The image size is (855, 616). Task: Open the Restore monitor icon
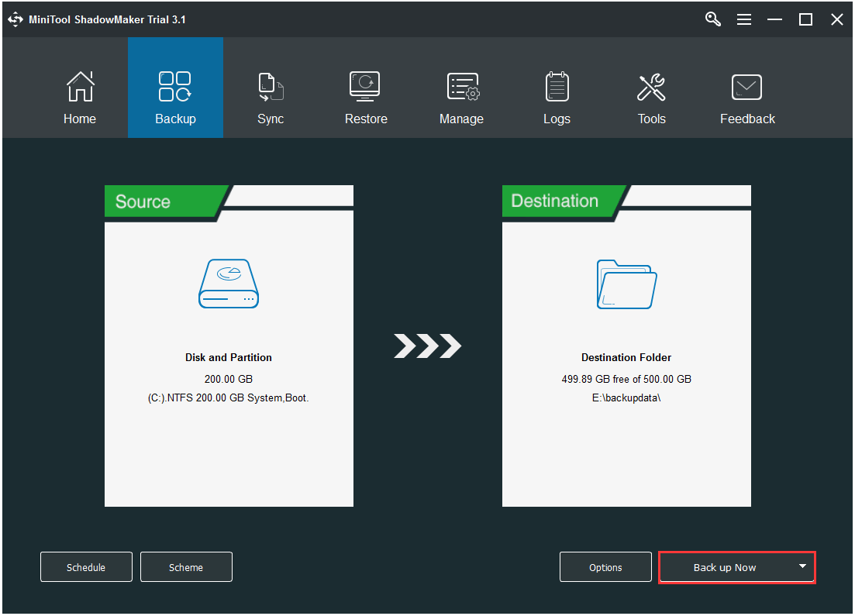(x=365, y=87)
